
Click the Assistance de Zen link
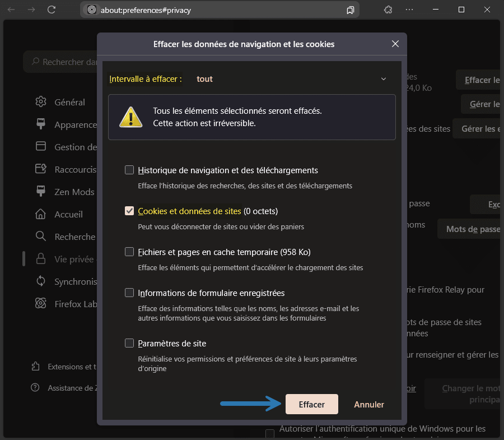[x=72, y=388]
